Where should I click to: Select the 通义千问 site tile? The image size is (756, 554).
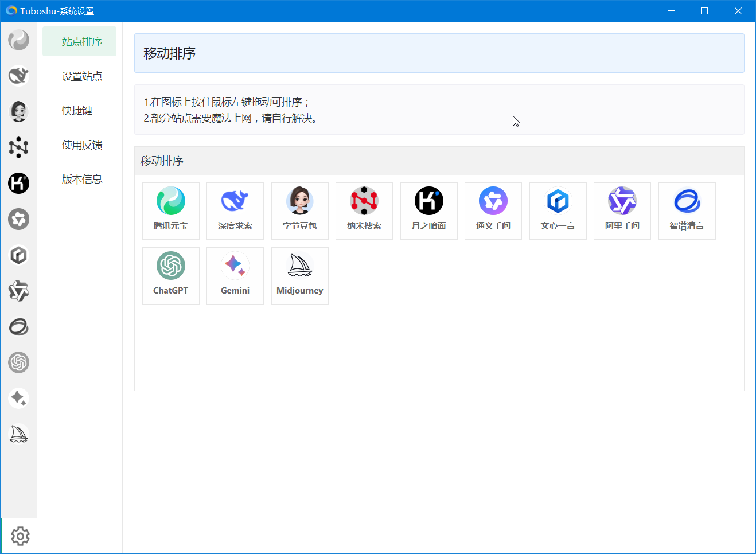pos(493,211)
